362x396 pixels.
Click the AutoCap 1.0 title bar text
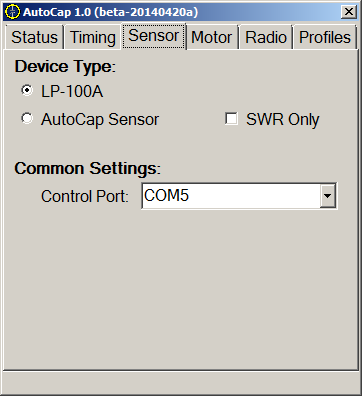tap(110, 12)
